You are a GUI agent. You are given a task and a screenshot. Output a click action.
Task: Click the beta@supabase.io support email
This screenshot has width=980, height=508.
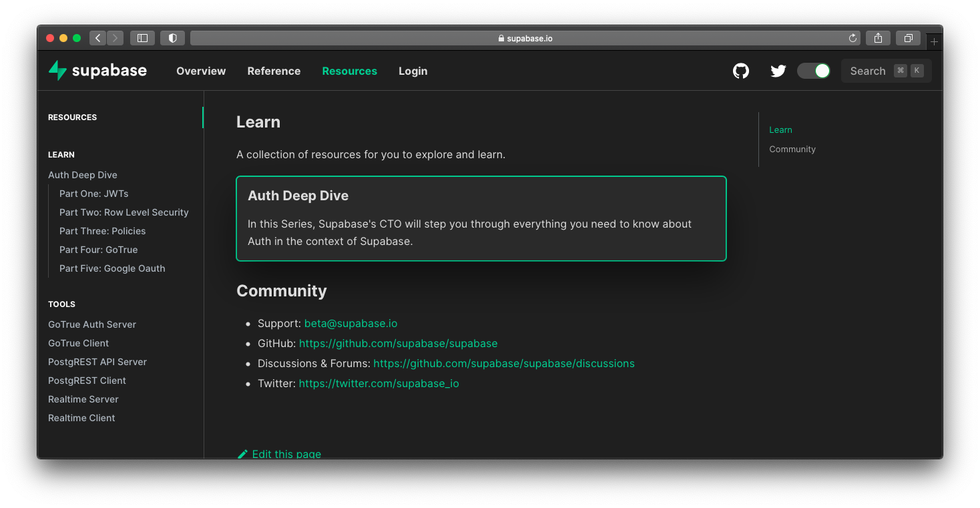coord(350,323)
